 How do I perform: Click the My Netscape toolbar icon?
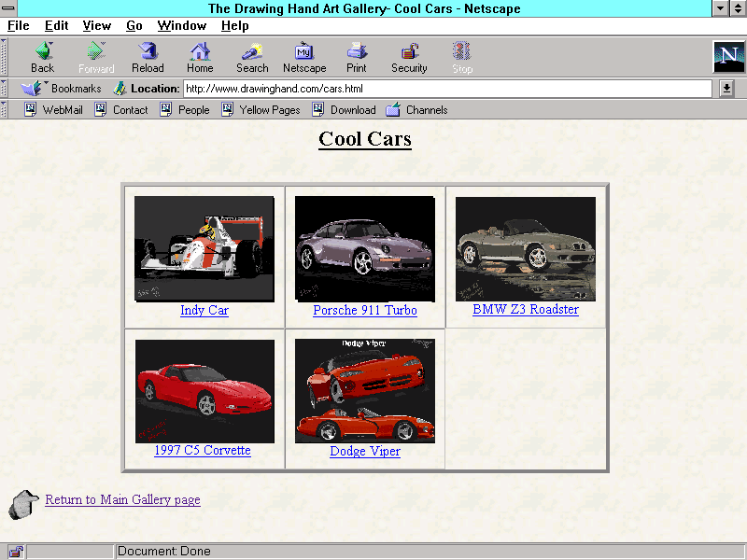(x=304, y=51)
